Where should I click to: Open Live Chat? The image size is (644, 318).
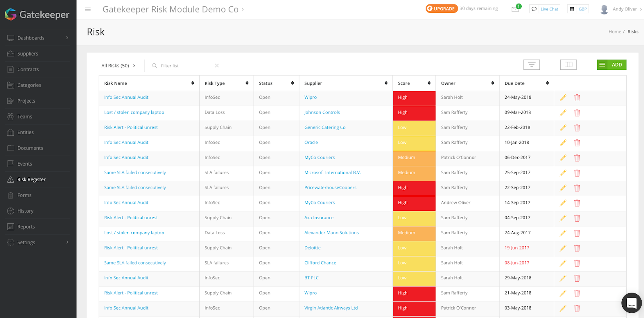pos(545,9)
